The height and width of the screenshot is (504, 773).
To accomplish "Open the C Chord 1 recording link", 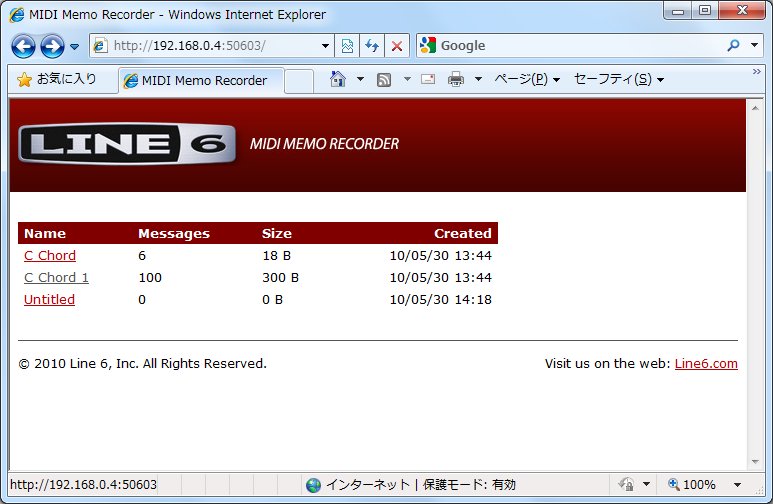I will 56,278.
